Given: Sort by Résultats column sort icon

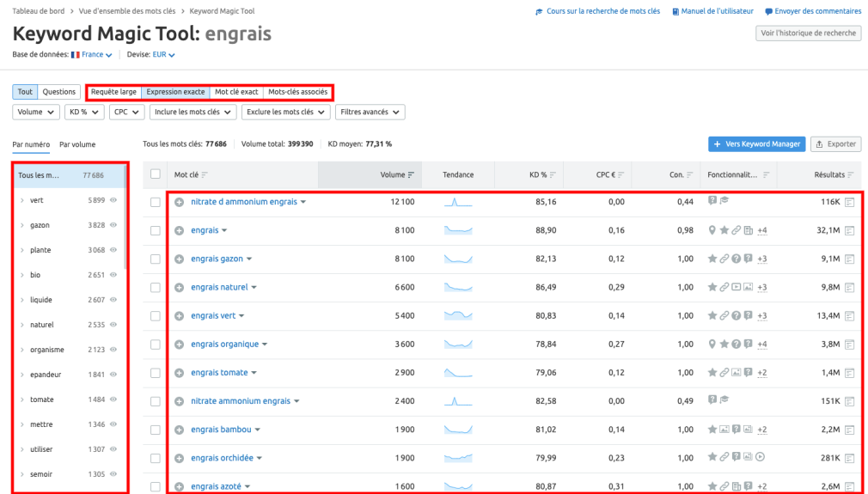Looking at the screenshot, I should tap(850, 174).
